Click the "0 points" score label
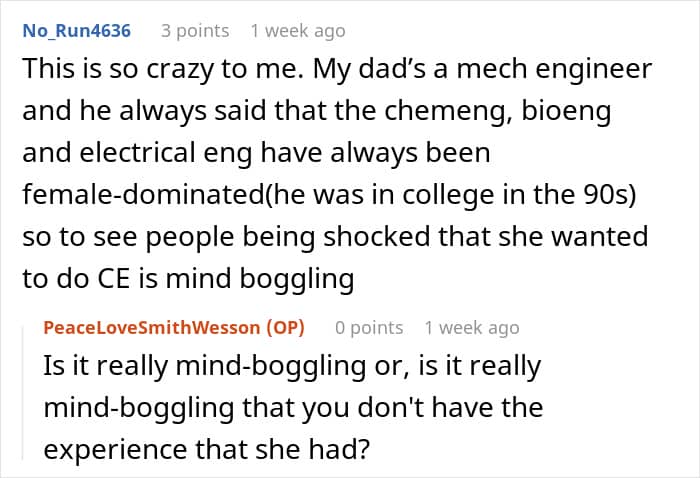Screen dimensions: 700x478 (x=369, y=328)
